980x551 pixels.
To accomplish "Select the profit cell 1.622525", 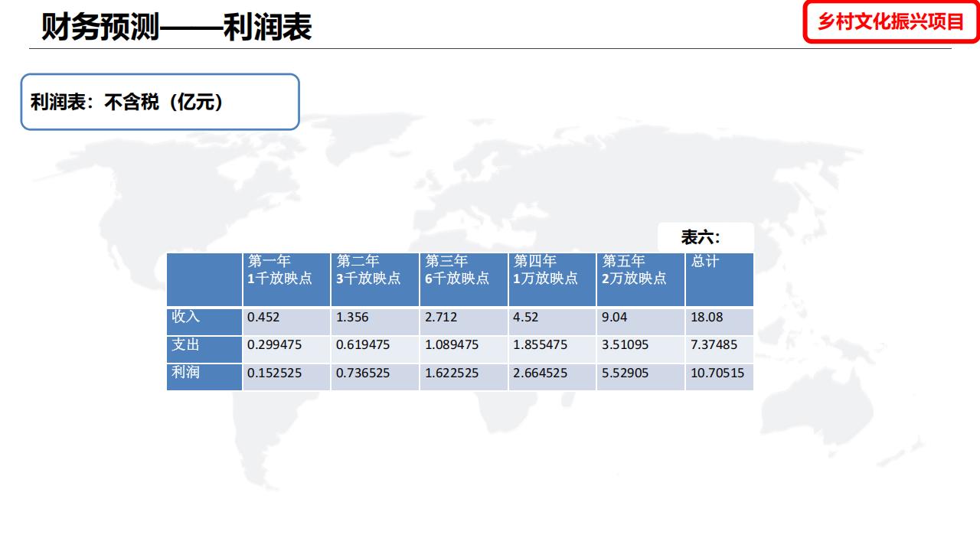I will coord(464,377).
